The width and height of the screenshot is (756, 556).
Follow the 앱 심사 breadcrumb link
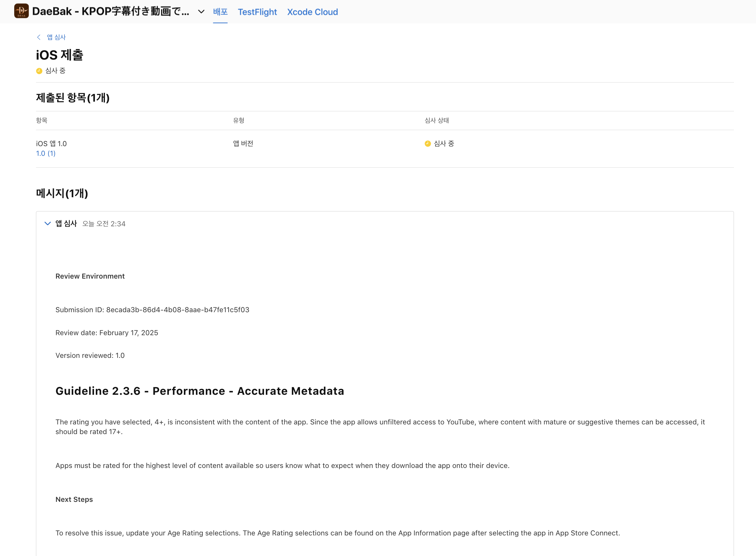(56, 37)
